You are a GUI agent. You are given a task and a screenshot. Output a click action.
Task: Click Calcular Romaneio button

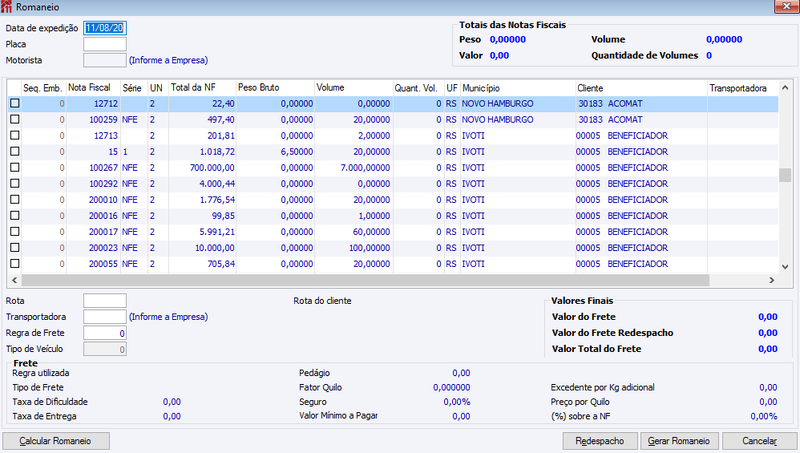[x=56, y=441]
